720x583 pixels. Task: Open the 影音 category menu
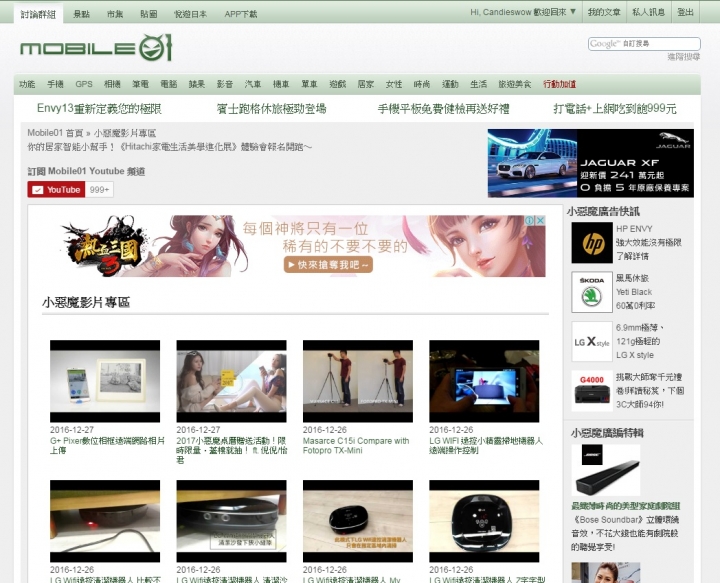225,84
